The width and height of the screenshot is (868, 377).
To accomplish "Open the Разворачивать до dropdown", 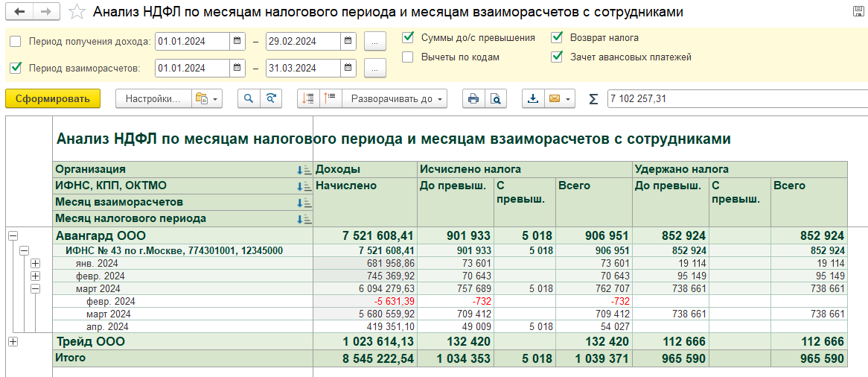I will (394, 98).
